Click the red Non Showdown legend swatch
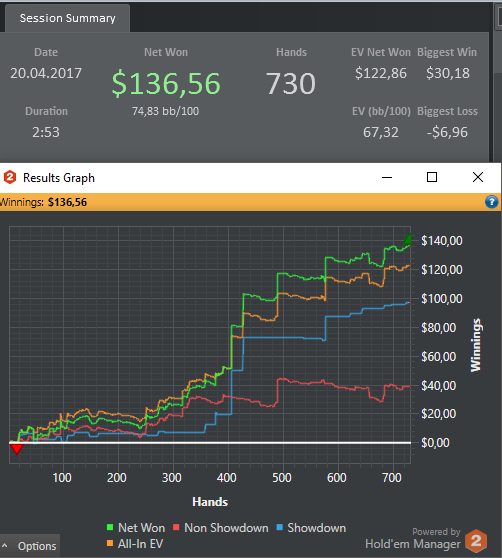Screen dimensions: 502x558 [176, 527]
